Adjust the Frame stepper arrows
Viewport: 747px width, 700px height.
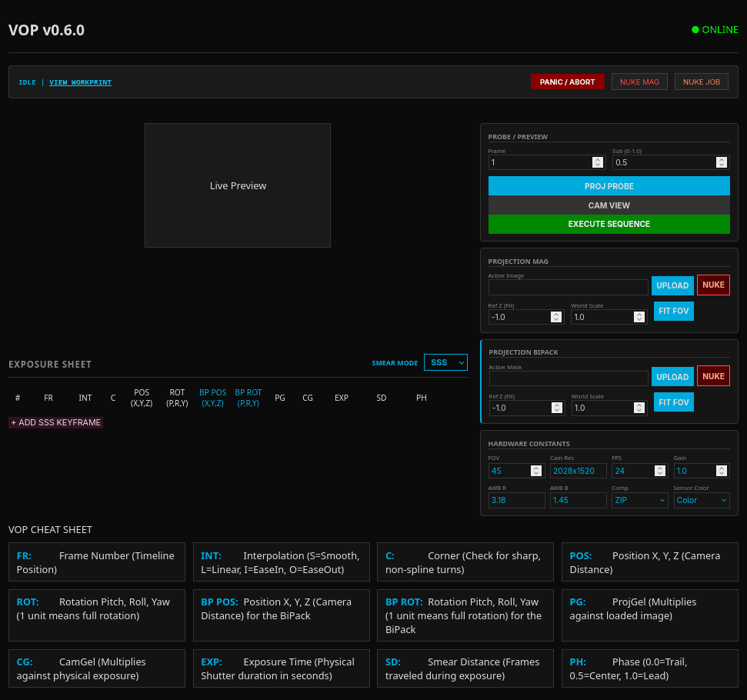598,162
